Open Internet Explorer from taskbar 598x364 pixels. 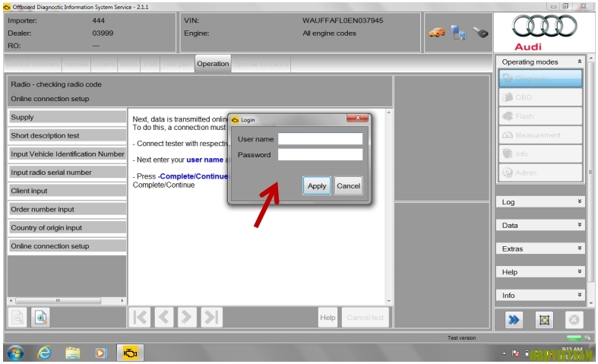coord(44,353)
